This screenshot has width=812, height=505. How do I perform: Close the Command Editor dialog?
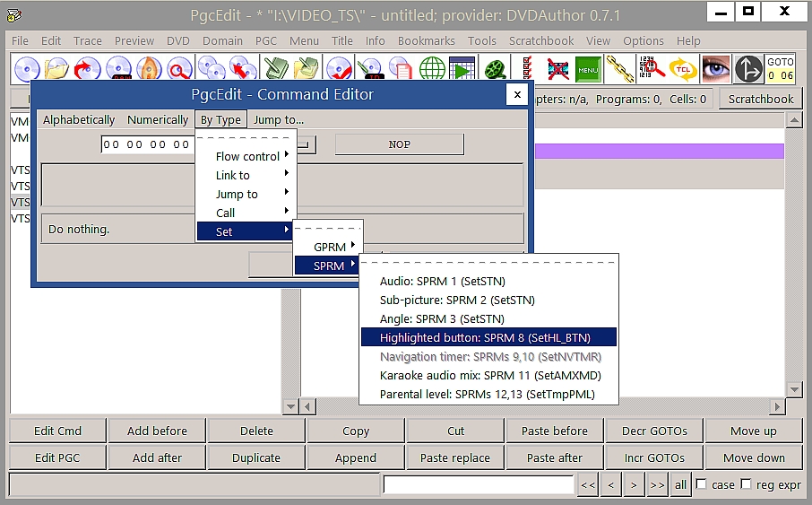(517, 94)
